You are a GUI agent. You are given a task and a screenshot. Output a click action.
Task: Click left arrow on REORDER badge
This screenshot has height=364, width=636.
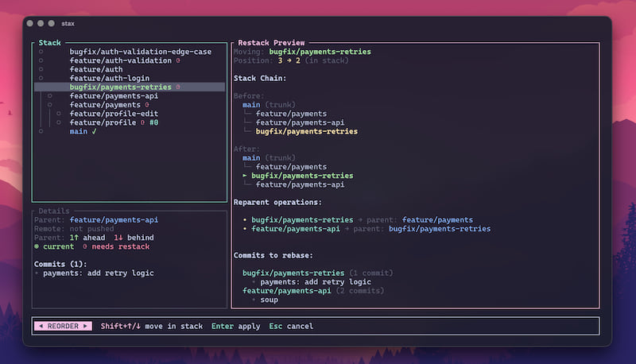point(40,326)
